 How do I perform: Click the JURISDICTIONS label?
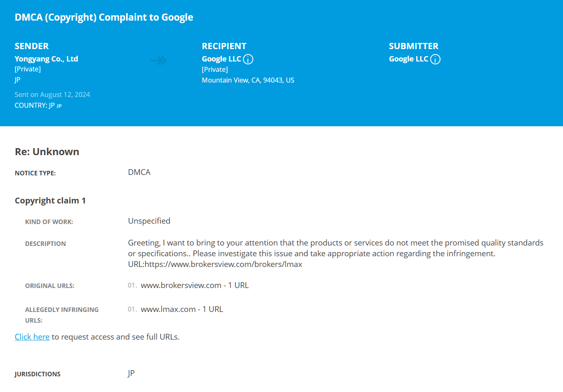(x=38, y=374)
